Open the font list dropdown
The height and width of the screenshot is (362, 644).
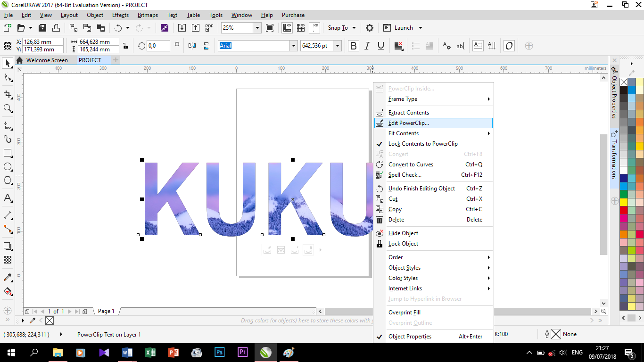(x=293, y=46)
